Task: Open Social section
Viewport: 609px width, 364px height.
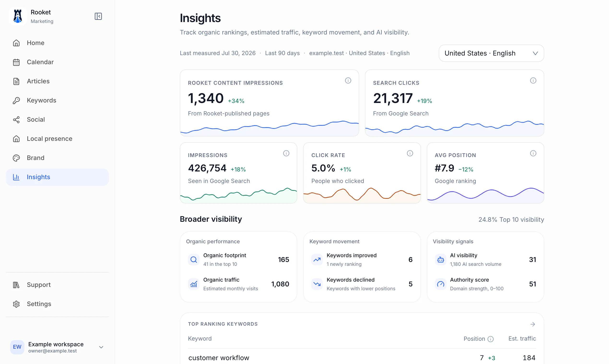Action: [57, 119]
